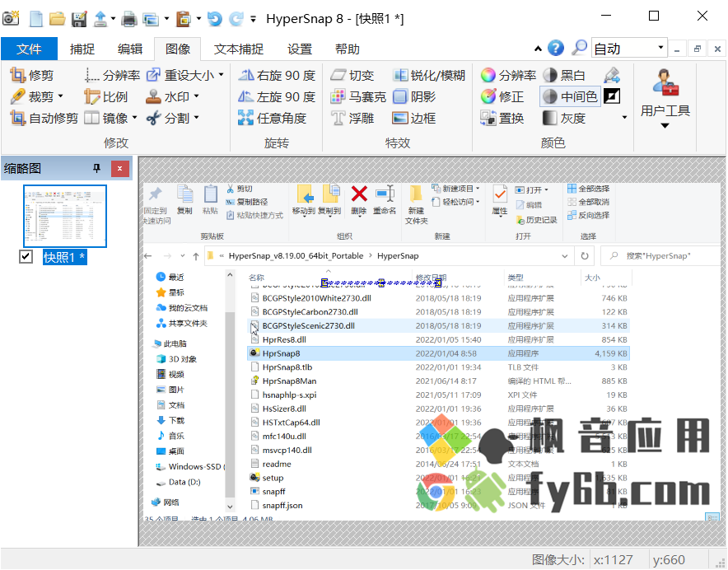Screen dimensions: 728x570
Task: Rotate image with 右旋 90 度
Action: tap(277, 75)
